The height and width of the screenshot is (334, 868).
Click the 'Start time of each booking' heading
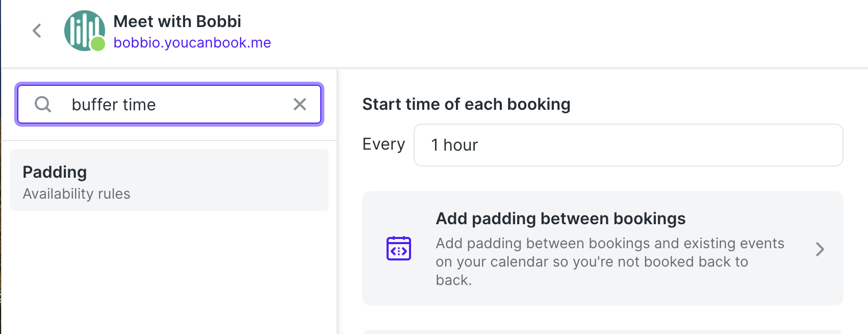[x=466, y=104]
